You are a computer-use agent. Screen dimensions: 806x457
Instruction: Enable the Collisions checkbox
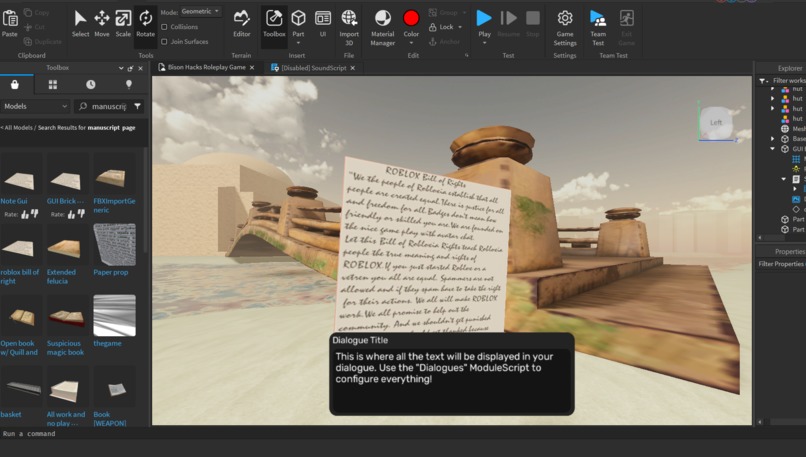click(x=164, y=27)
